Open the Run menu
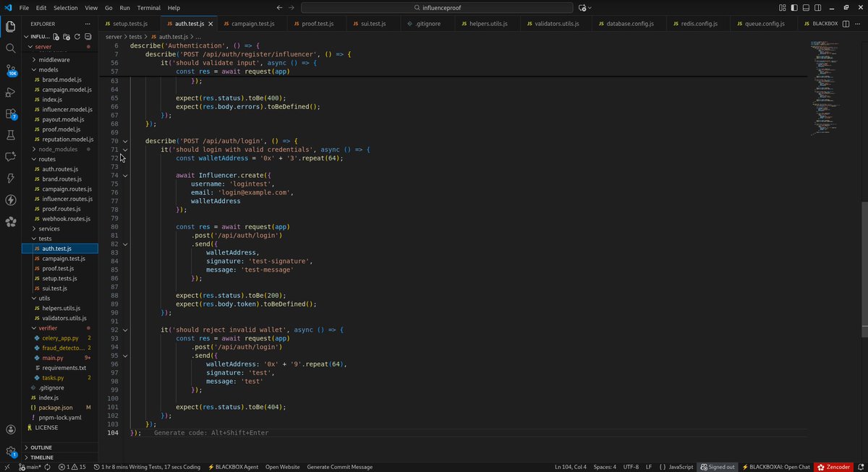868x472 pixels. pyautogui.click(x=125, y=8)
